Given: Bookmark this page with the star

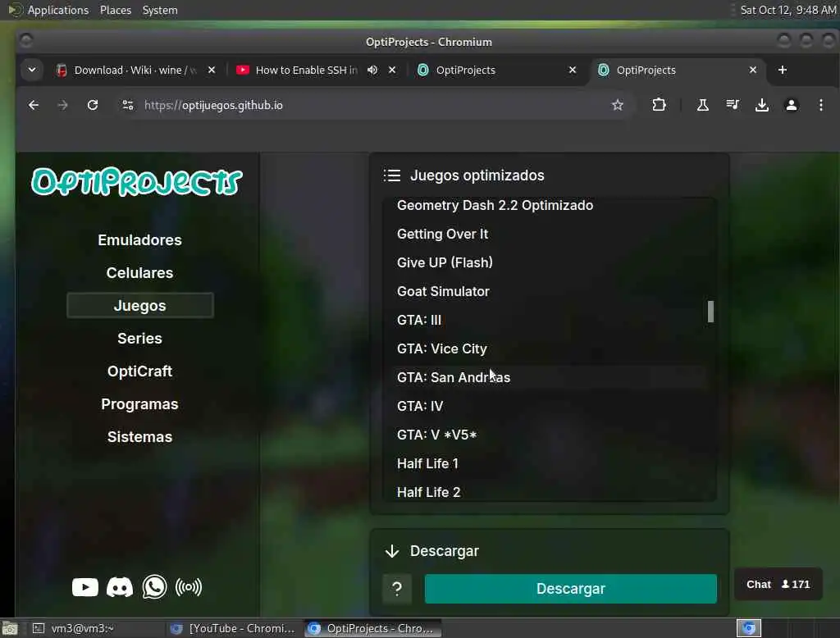Looking at the screenshot, I should (618, 105).
